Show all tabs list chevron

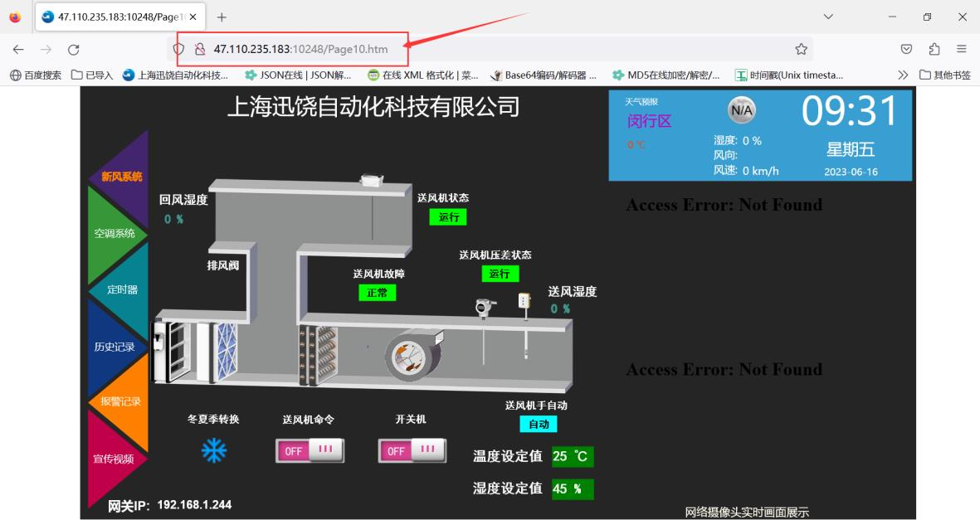click(828, 17)
